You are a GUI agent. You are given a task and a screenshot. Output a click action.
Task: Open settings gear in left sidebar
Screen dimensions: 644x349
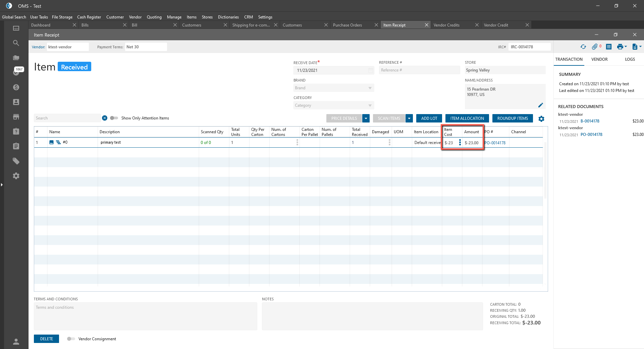16,176
